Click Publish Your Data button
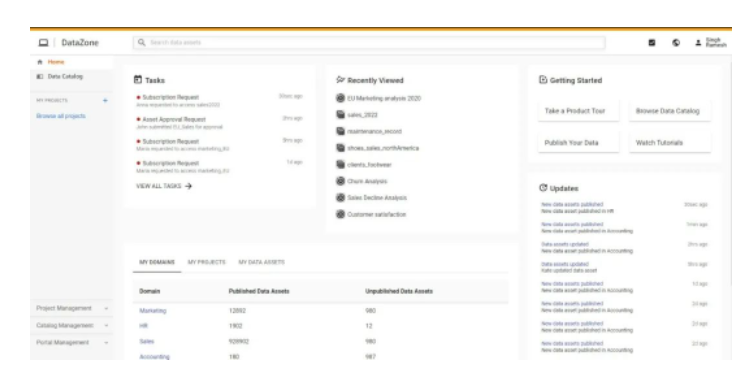This screenshot has height=386, width=756. tap(578, 143)
